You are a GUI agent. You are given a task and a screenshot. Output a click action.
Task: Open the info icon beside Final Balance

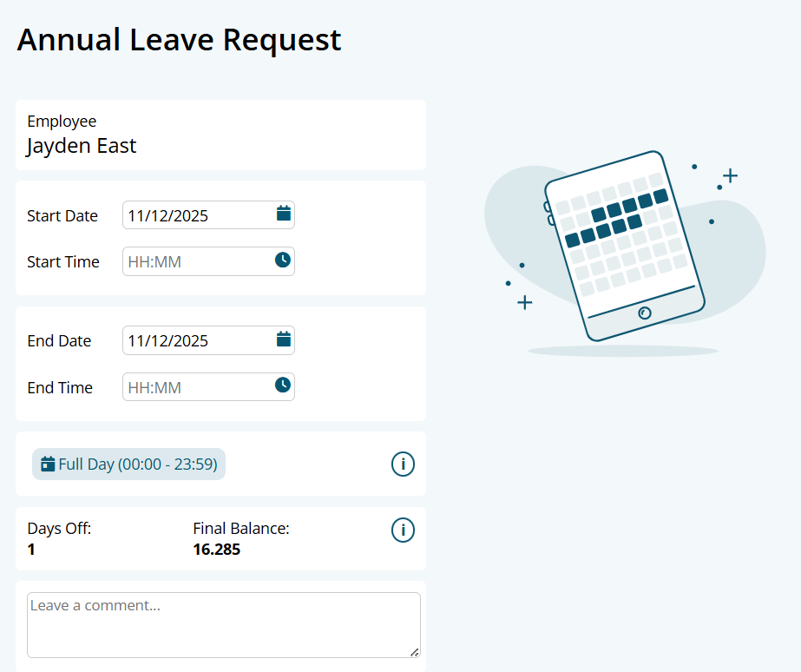[403, 530]
